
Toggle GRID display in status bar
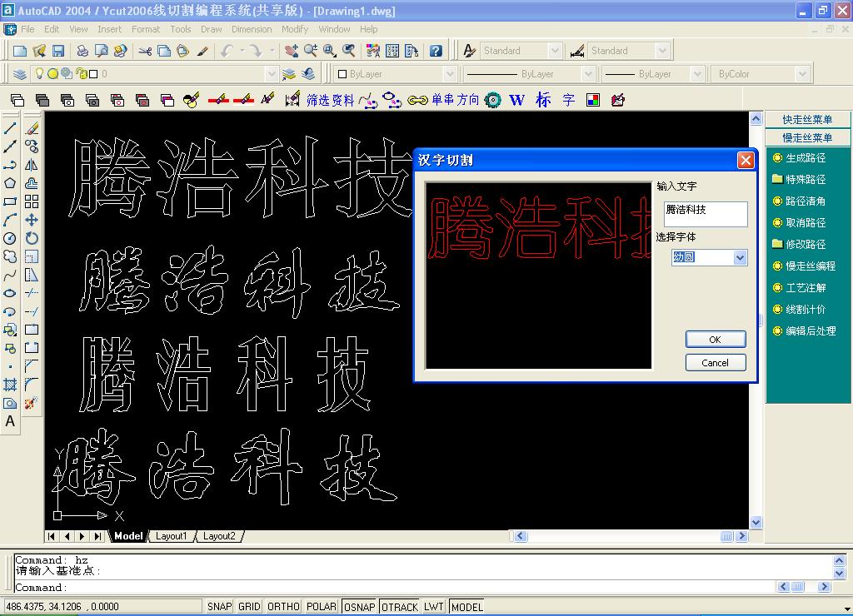pos(249,607)
